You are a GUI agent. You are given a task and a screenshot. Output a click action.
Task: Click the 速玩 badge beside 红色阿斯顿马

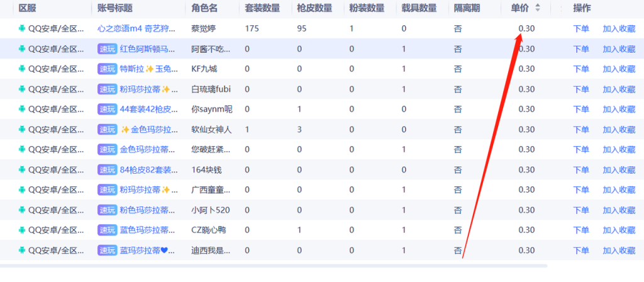coord(107,49)
